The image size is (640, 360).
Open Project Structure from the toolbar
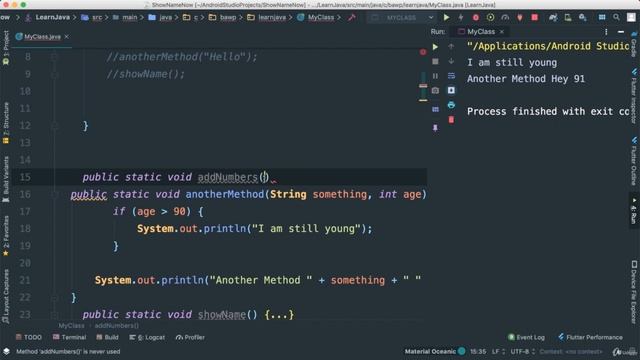click(602, 18)
